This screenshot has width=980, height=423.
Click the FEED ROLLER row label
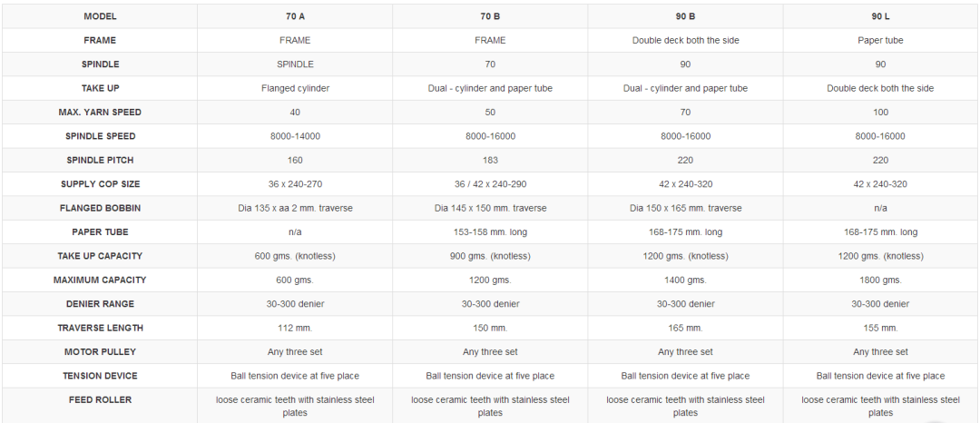click(x=100, y=399)
